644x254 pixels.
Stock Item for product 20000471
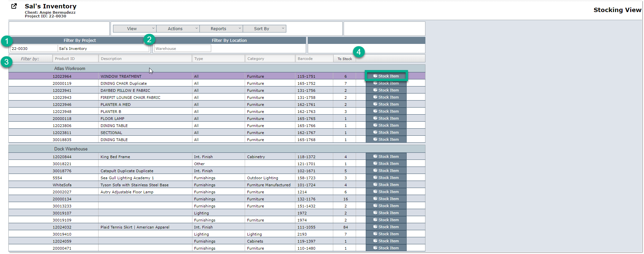pyautogui.click(x=386, y=248)
